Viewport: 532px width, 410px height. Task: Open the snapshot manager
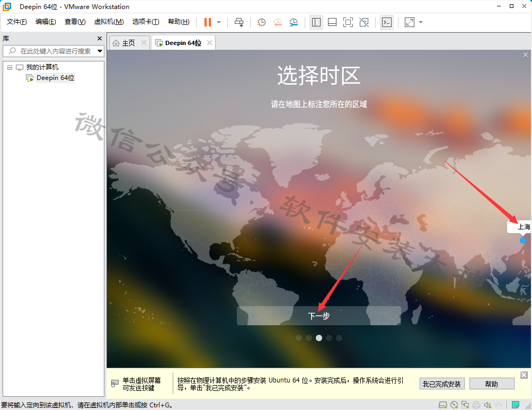pos(294,22)
